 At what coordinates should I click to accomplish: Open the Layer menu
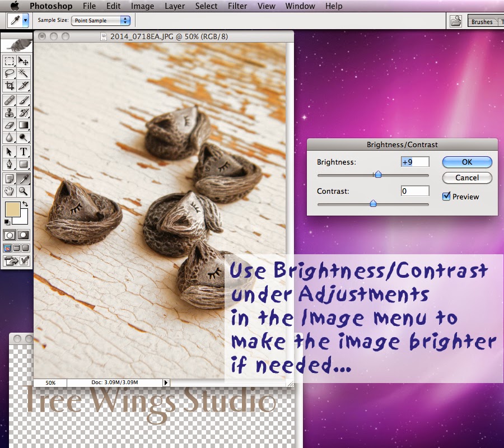tap(175, 6)
